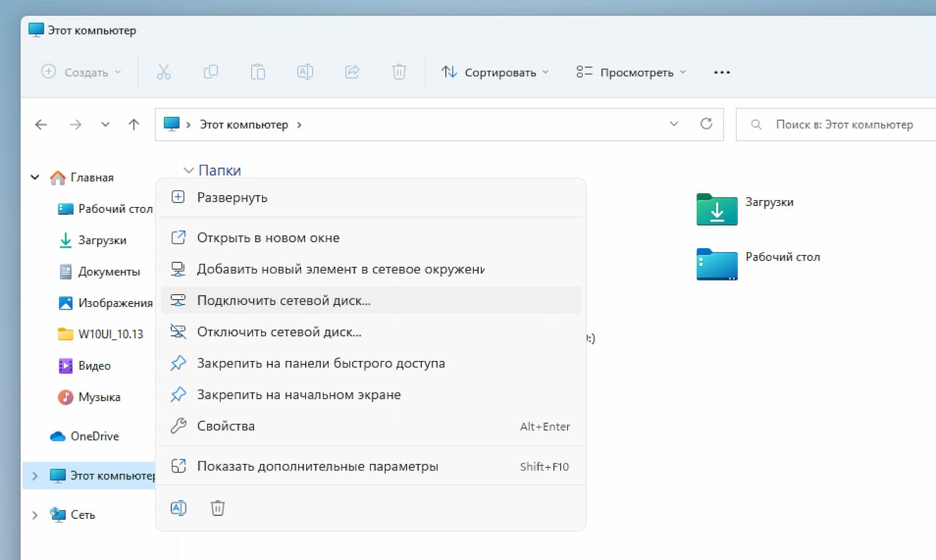Collapse the Папки section header
Viewport: 936px width, 560px height.
188,170
